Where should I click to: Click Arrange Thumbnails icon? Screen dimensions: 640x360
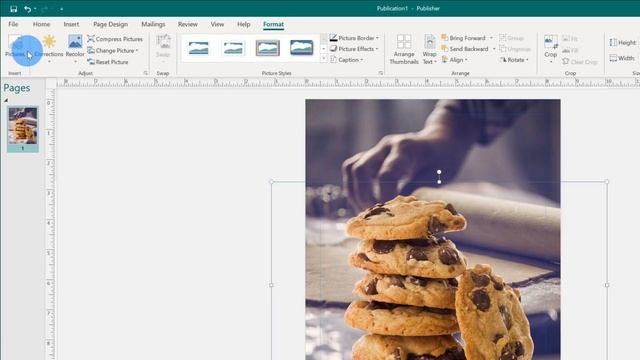(x=404, y=42)
